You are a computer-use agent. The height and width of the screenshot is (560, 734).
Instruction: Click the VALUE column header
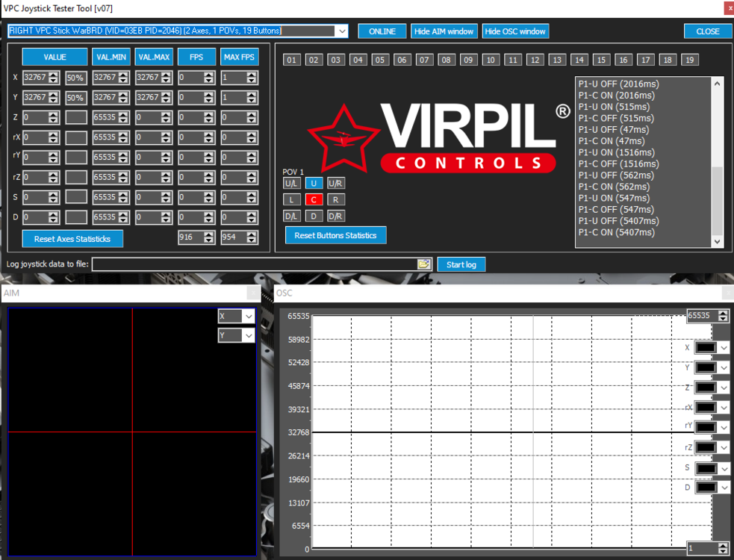[x=55, y=57]
